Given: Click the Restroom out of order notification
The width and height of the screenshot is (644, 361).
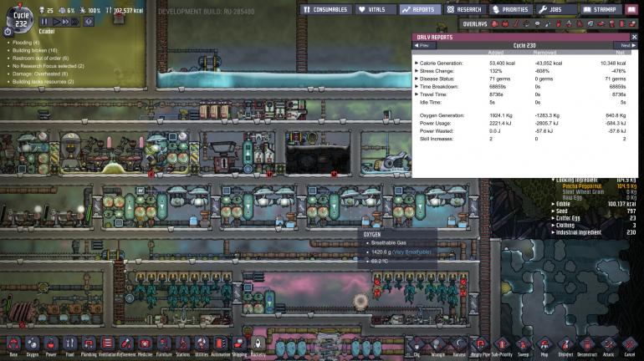Looking at the screenshot, I should pyautogui.click(x=41, y=58).
